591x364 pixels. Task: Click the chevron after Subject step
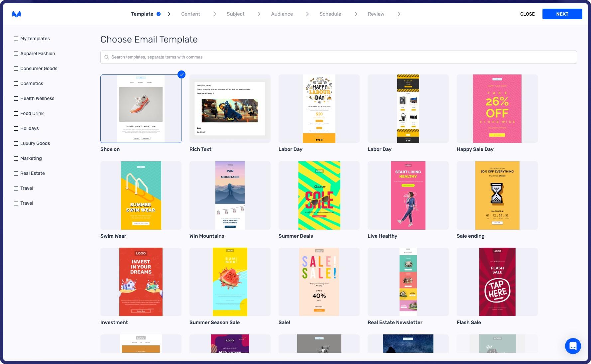(x=259, y=14)
